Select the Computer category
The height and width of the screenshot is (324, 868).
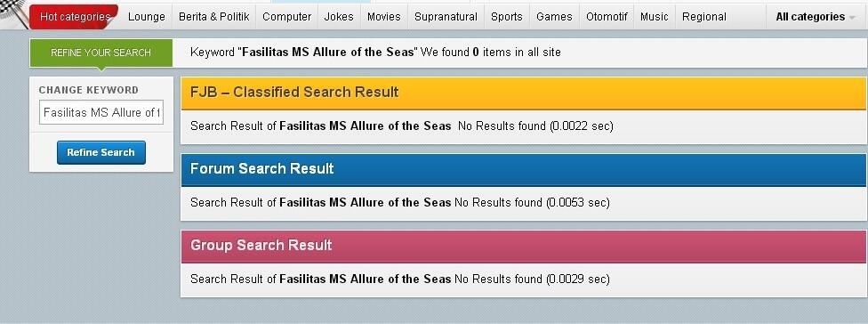pos(286,17)
